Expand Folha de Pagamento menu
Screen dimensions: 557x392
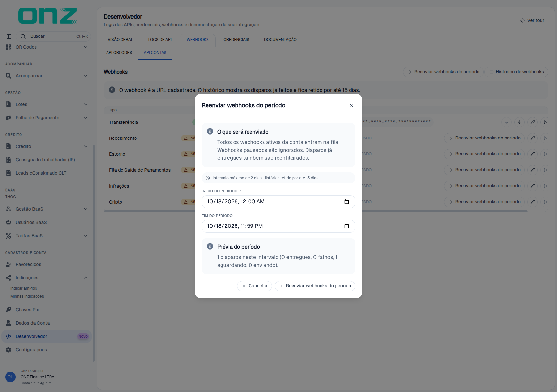coord(47,118)
